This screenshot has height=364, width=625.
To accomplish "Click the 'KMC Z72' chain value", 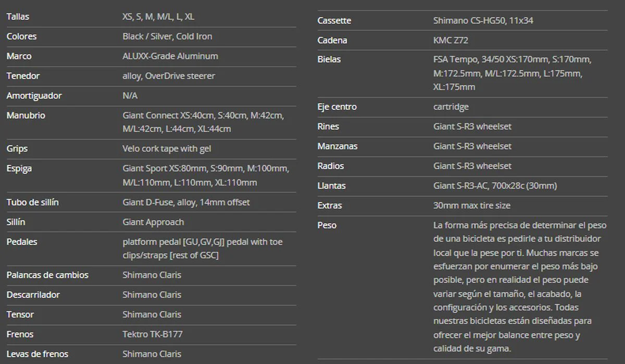I will click(x=451, y=41).
